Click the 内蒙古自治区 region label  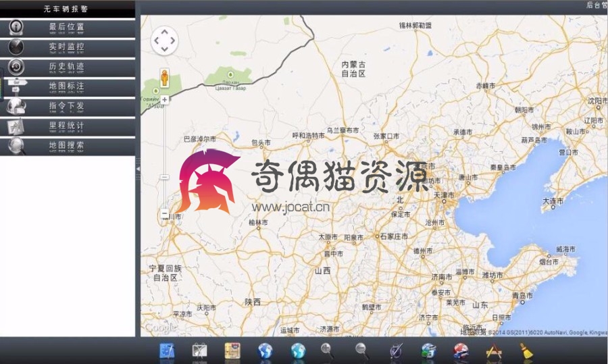coord(353,69)
